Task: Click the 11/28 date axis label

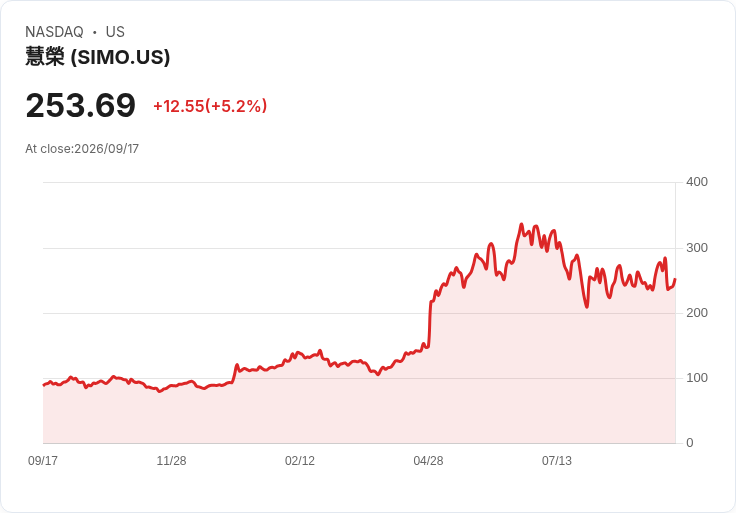Action: pos(171,460)
